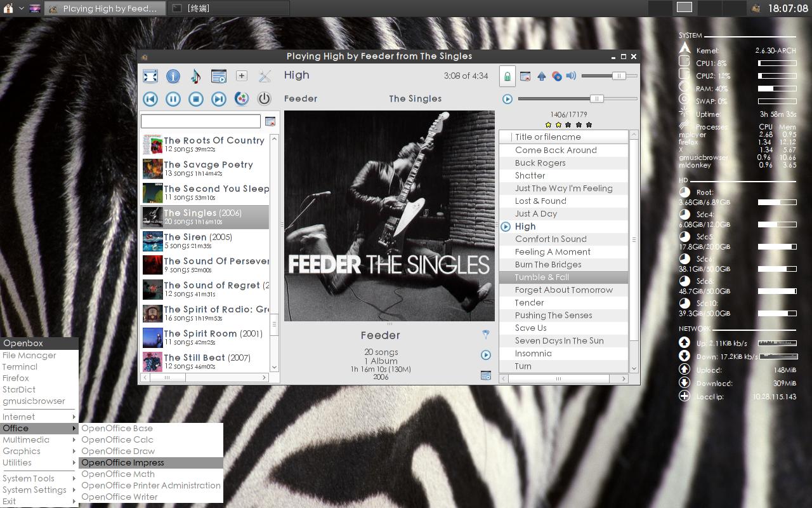Screen dimensions: 812x508
Task: Expand the Multimedia submenu
Action: (39, 440)
